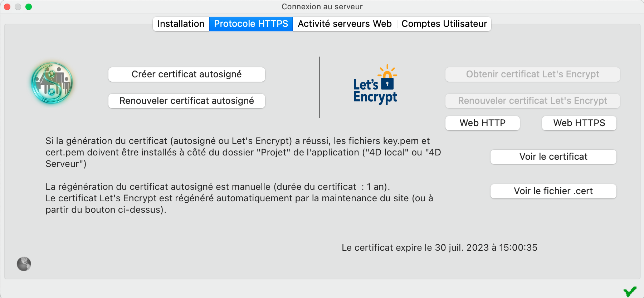Viewport: 644px width, 298px height.
Task: Click the globe icon at bottom left
Action: (24, 264)
